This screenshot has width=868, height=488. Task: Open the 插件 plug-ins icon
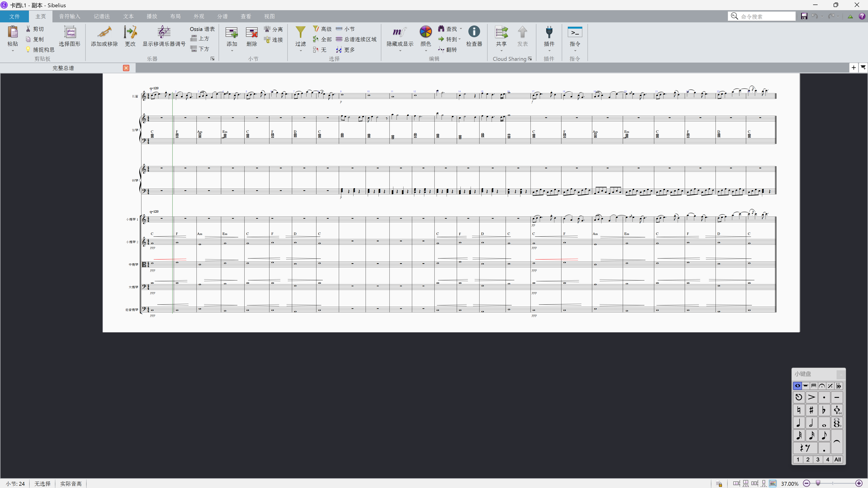[549, 32]
